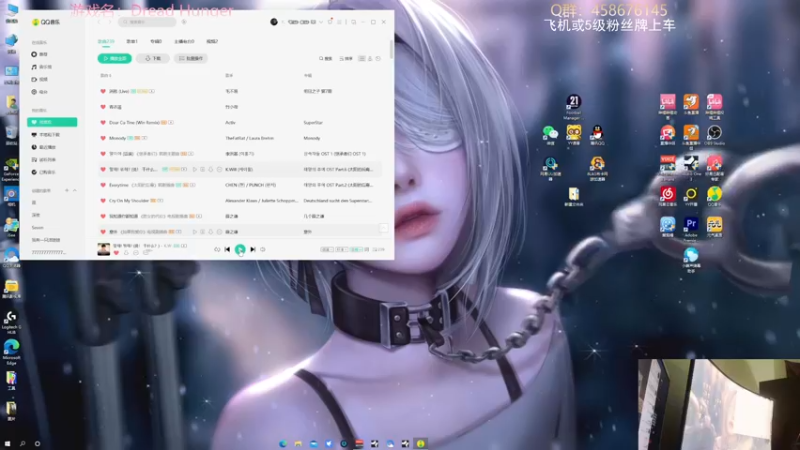Open the sidebar item with the disc icon
The image size is (800, 450).
pos(40,54)
